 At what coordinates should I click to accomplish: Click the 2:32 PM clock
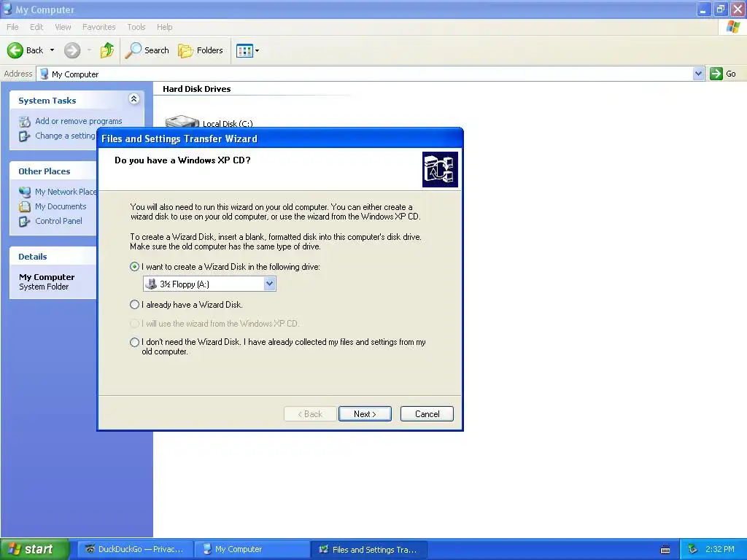720,550
